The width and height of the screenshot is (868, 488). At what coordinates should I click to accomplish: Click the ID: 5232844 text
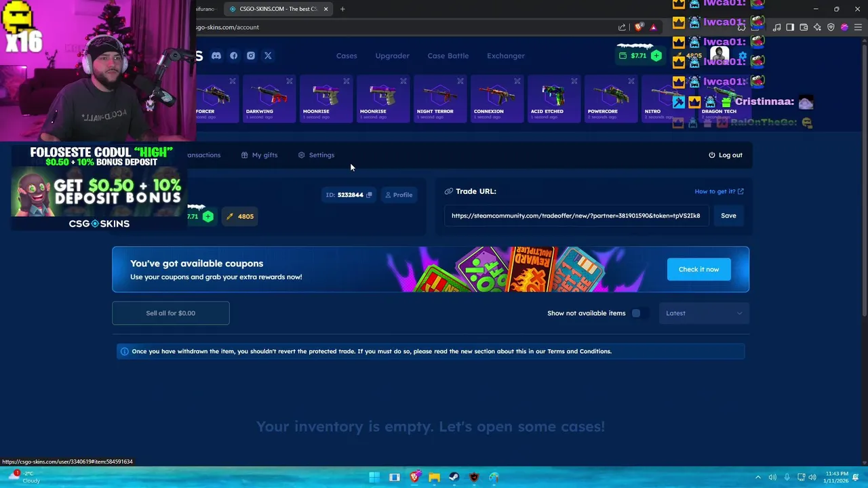tap(344, 195)
